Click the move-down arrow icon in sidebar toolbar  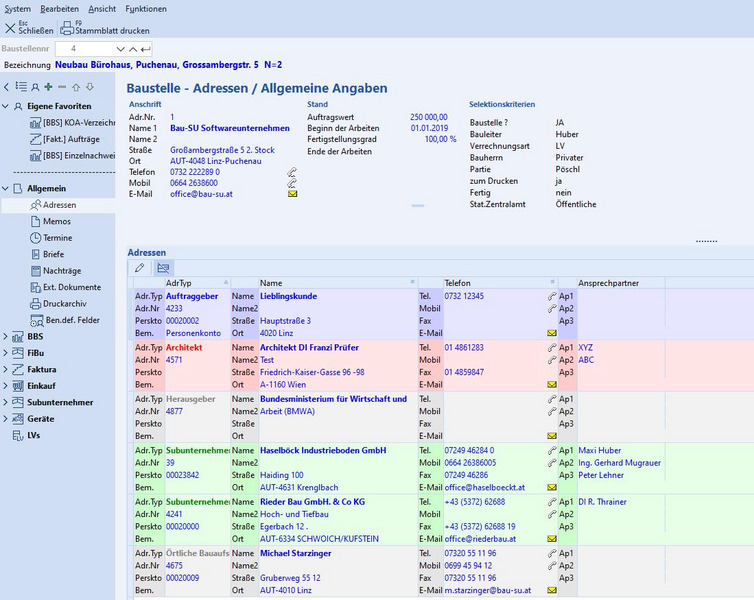[90, 87]
